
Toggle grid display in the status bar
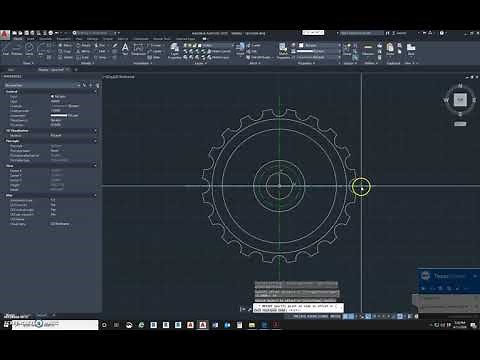click(346, 316)
